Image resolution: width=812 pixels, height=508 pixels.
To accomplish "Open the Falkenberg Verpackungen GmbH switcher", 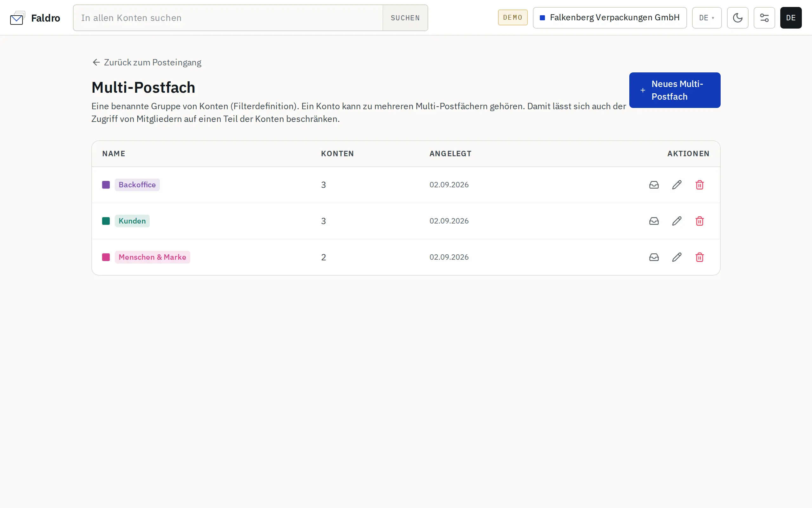I will point(609,18).
